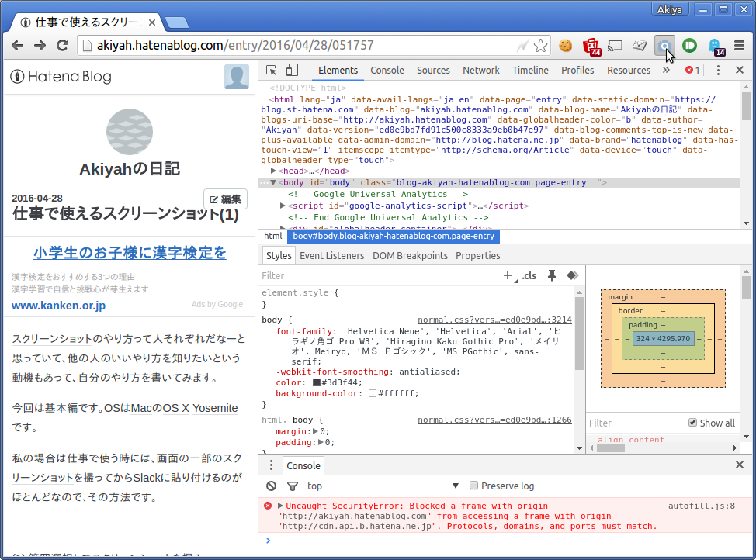Expand the google-analytics-script node
Viewport: 756px width, 560px height.
(x=283, y=206)
